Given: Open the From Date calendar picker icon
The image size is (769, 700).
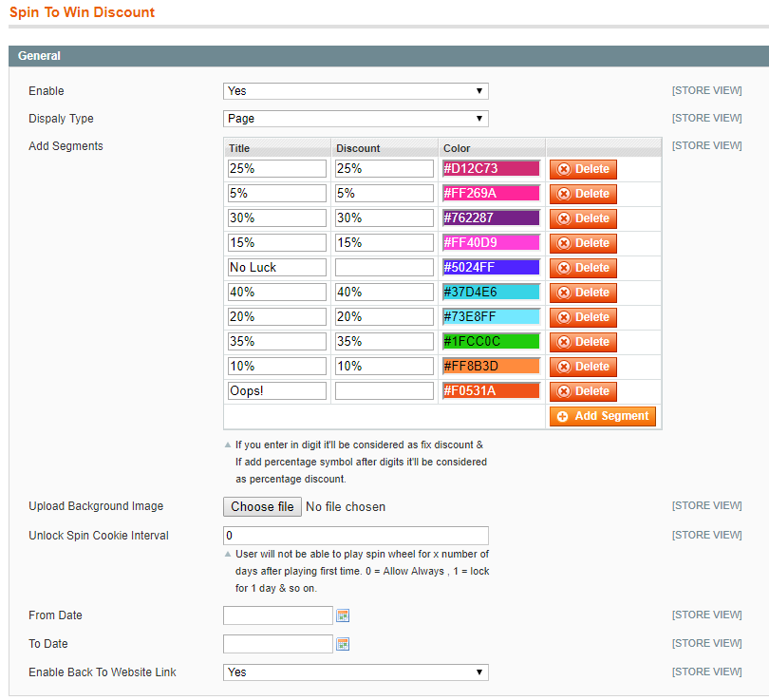Looking at the screenshot, I should 343,615.
